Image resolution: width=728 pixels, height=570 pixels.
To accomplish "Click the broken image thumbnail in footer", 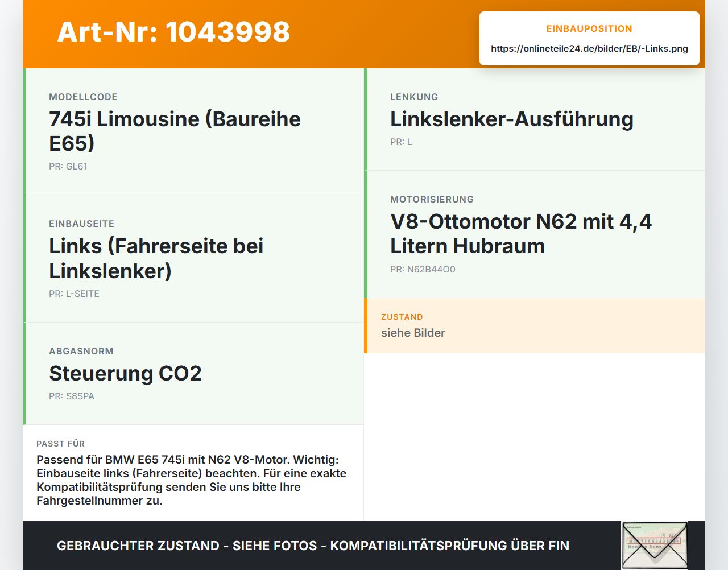I will tap(655, 545).
